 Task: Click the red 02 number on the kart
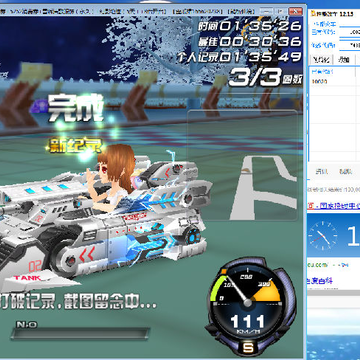point(35,267)
